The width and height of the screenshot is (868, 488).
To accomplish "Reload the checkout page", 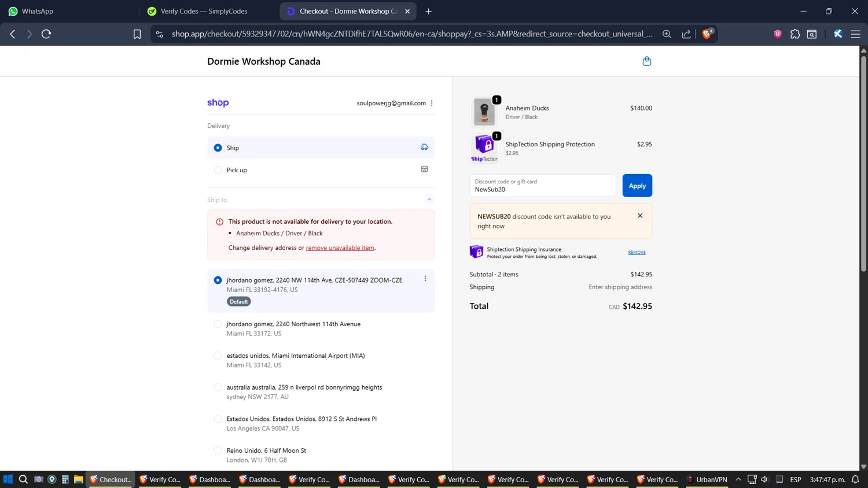I will click(x=46, y=34).
